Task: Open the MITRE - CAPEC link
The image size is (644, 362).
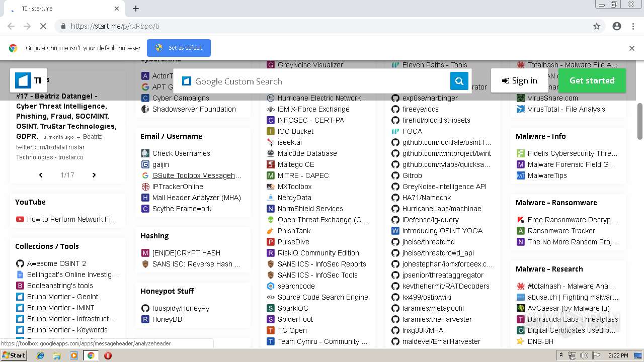Action: tap(303, 175)
